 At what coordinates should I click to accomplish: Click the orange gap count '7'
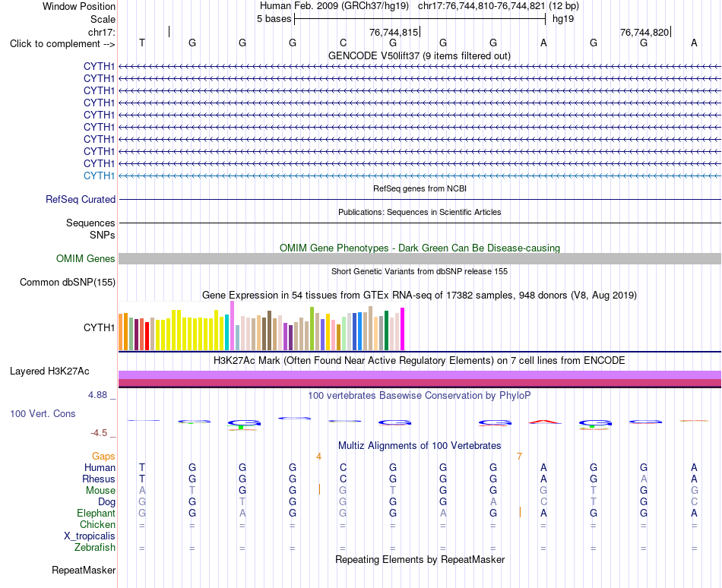coord(519,457)
